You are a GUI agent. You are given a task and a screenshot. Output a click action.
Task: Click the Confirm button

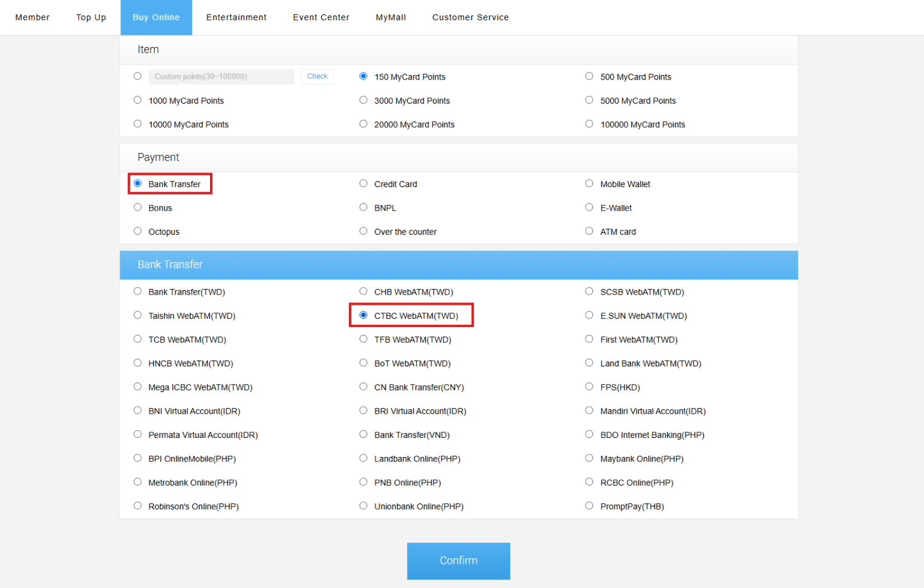pos(459,561)
